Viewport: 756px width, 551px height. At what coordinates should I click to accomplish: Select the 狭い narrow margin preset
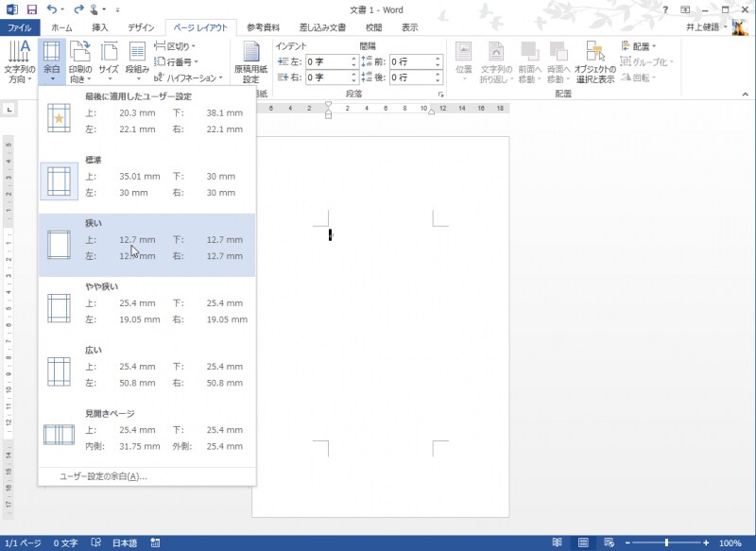[x=146, y=246]
